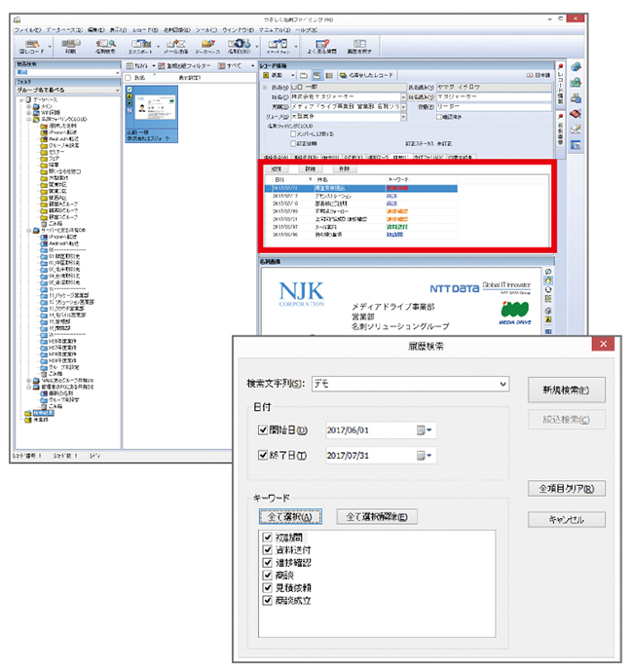The height and width of the screenshot is (672, 633).
Task: Click the calendar icon for 開始日
Action: [x=424, y=429]
